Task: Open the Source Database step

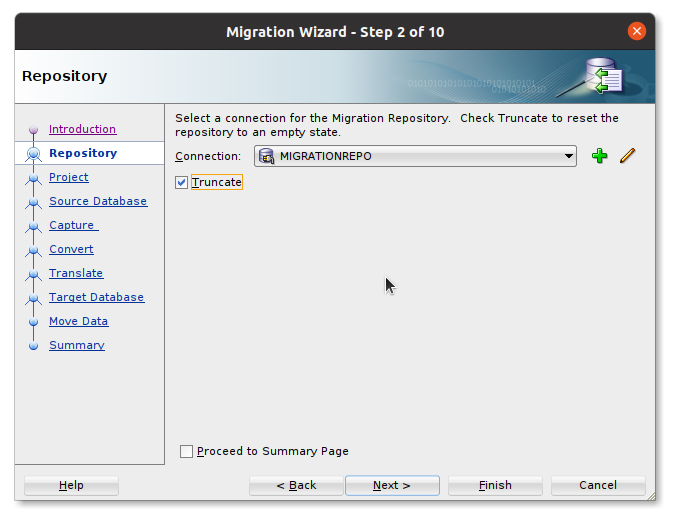Action: [x=98, y=201]
